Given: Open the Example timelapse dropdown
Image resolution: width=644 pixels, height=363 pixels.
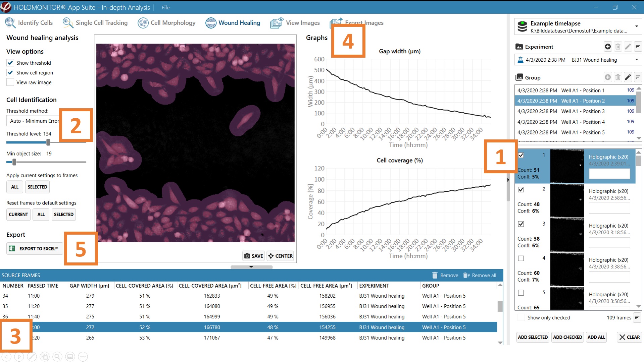Looking at the screenshot, I should pyautogui.click(x=637, y=26).
